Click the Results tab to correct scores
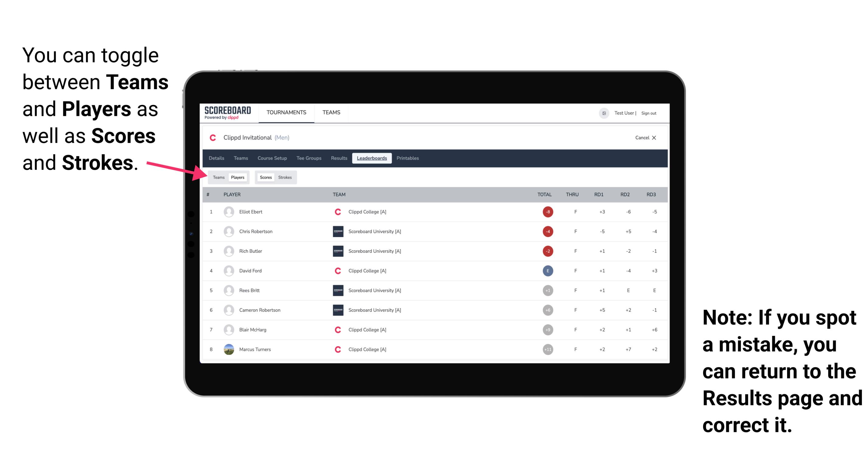Viewport: 868px width, 467px height. 339,159
